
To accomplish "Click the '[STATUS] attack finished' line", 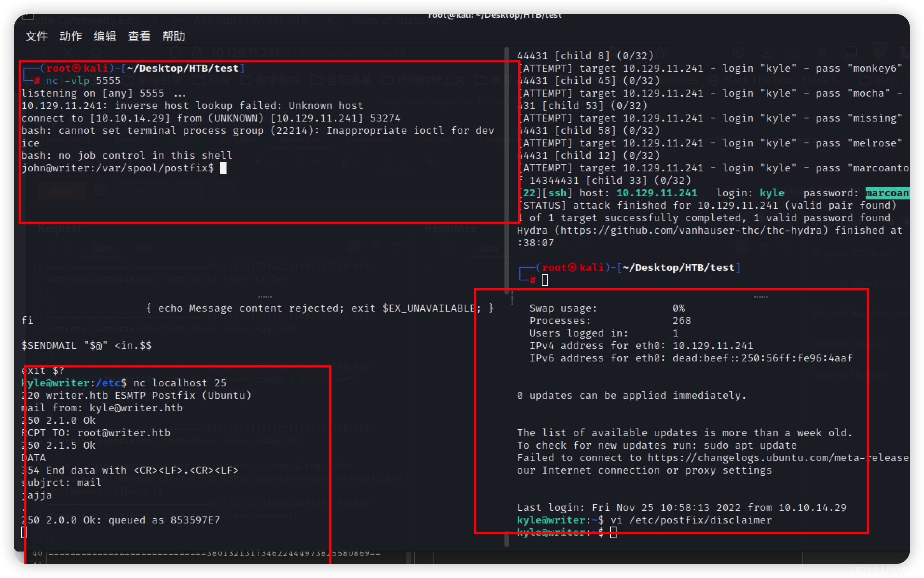I will click(706, 205).
